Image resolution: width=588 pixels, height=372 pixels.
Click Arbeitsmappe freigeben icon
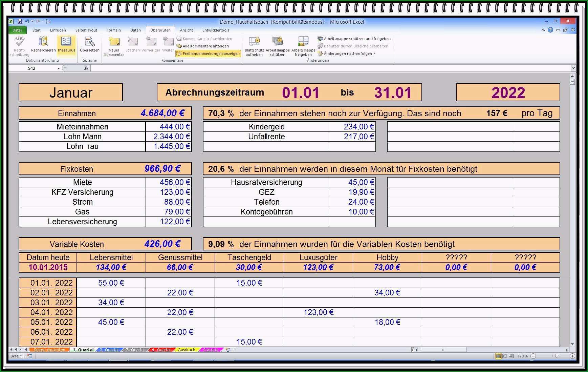coord(303,41)
